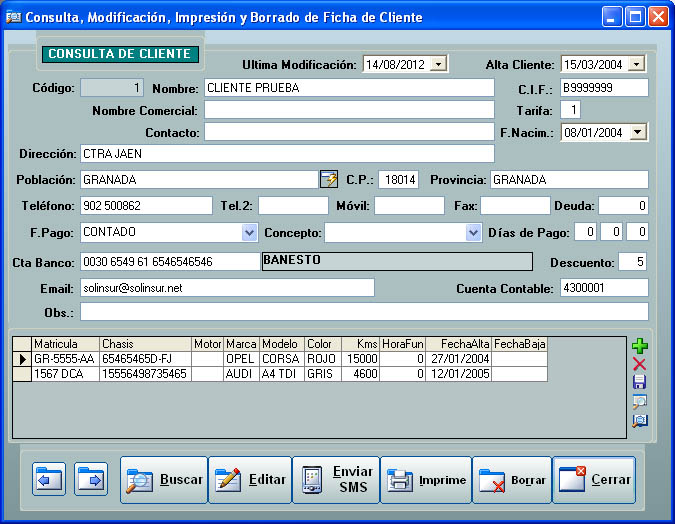Screen dimensions: 675x524
Task: Click the Obs. observations field
Action: click(x=364, y=312)
